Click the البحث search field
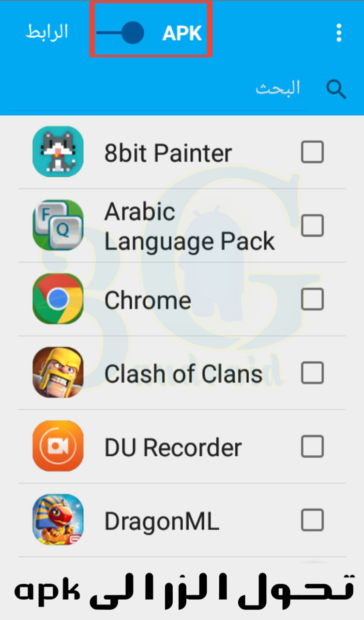364x620 pixels. point(160,90)
